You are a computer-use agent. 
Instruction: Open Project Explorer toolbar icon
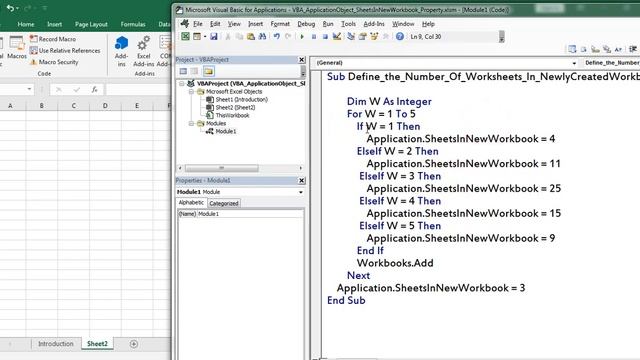pos(351,36)
